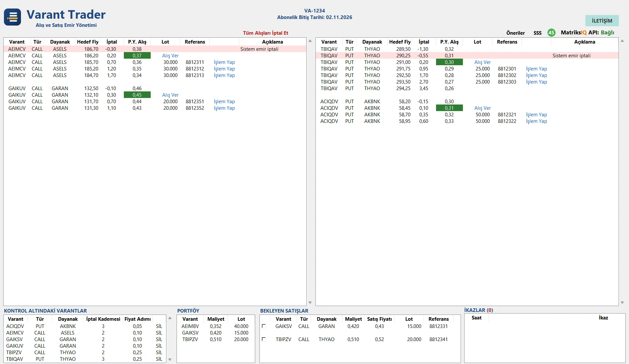Click the Varant Trader logo icon

[12, 17]
